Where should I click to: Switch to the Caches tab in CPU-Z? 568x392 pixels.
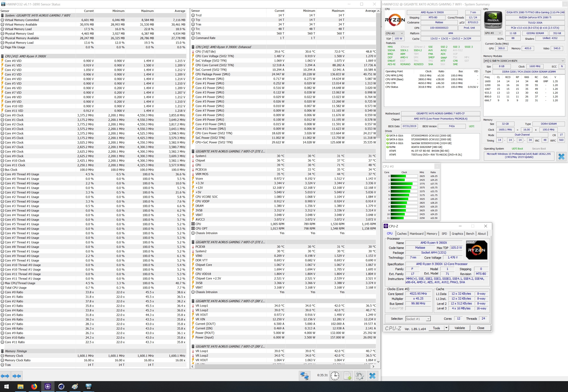tap(402, 234)
